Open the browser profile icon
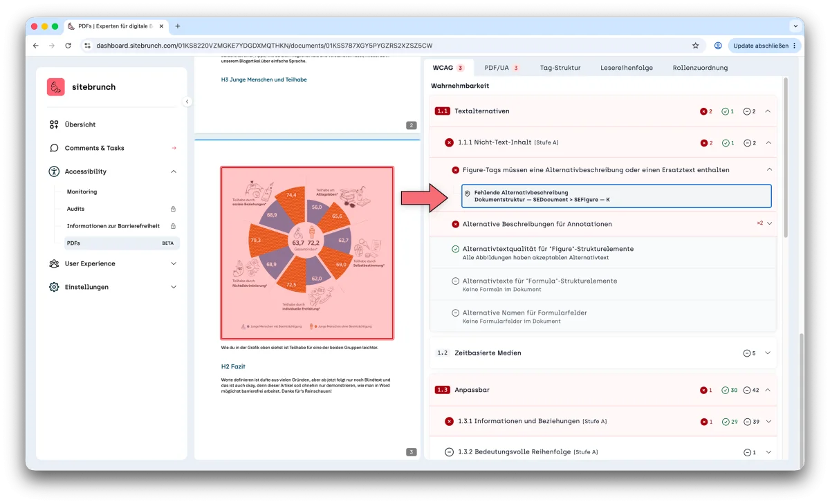 tap(718, 46)
